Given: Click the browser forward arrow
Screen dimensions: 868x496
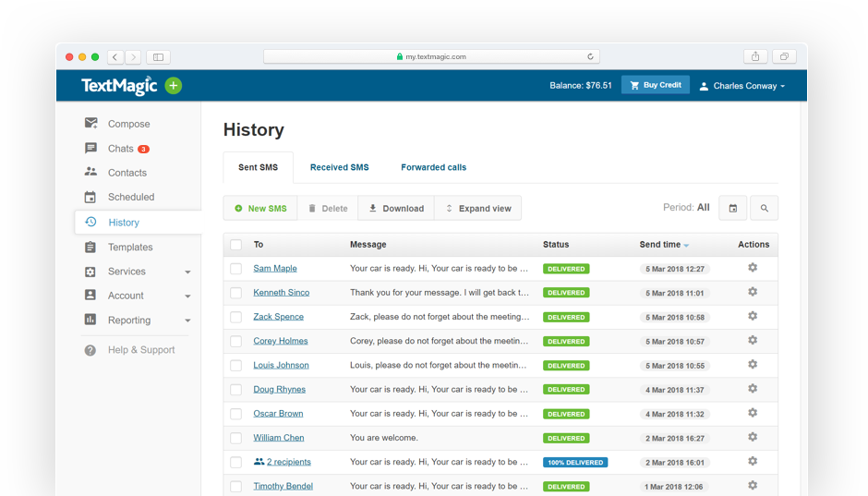Looking at the screenshot, I should pos(133,57).
